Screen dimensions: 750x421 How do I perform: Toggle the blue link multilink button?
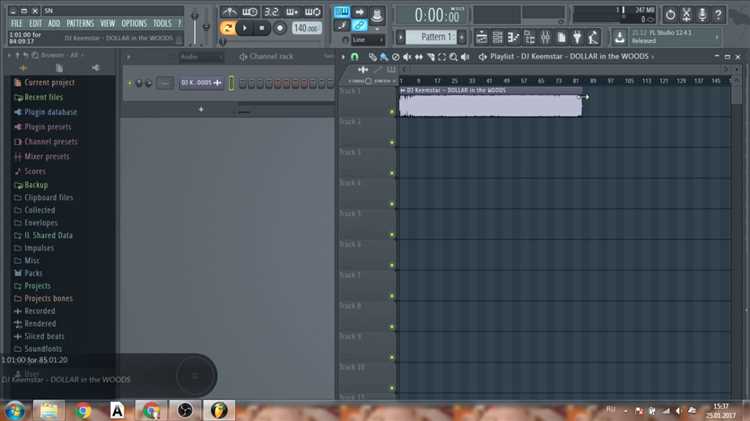pyautogui.click(x=359, y=25)
